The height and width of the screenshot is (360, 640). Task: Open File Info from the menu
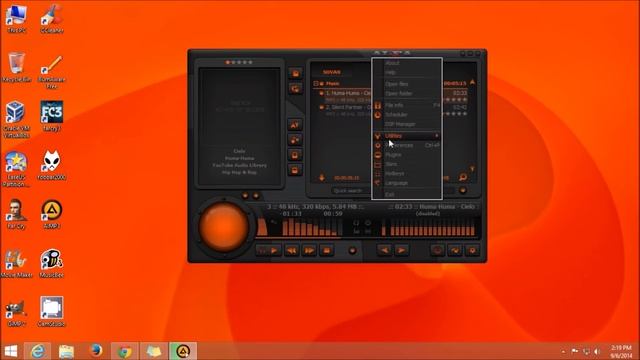click(x=407, y=105)
